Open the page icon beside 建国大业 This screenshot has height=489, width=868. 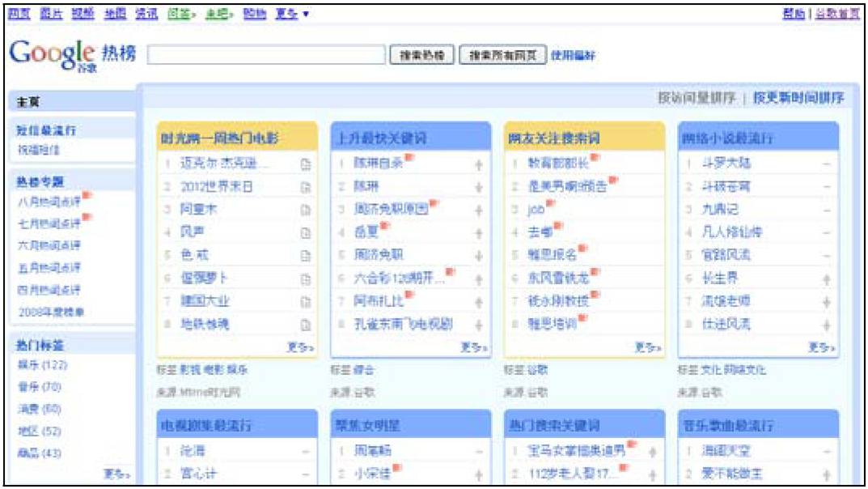(306, 302)
